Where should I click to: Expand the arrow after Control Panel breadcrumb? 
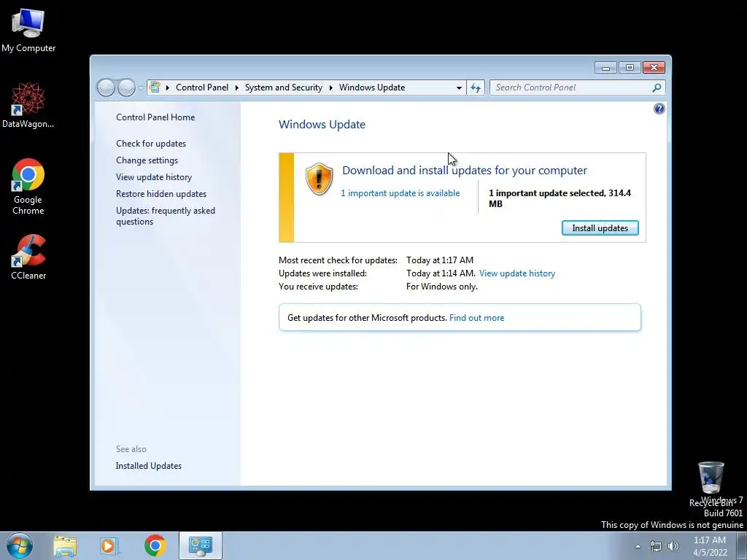click(x=237, y=87)
